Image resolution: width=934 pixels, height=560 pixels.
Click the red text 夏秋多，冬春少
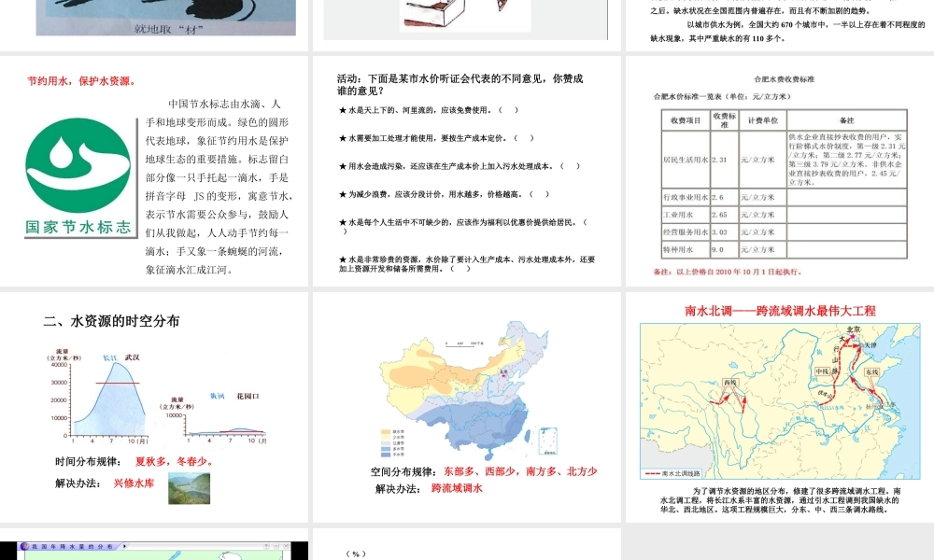(x=174, y=461)
